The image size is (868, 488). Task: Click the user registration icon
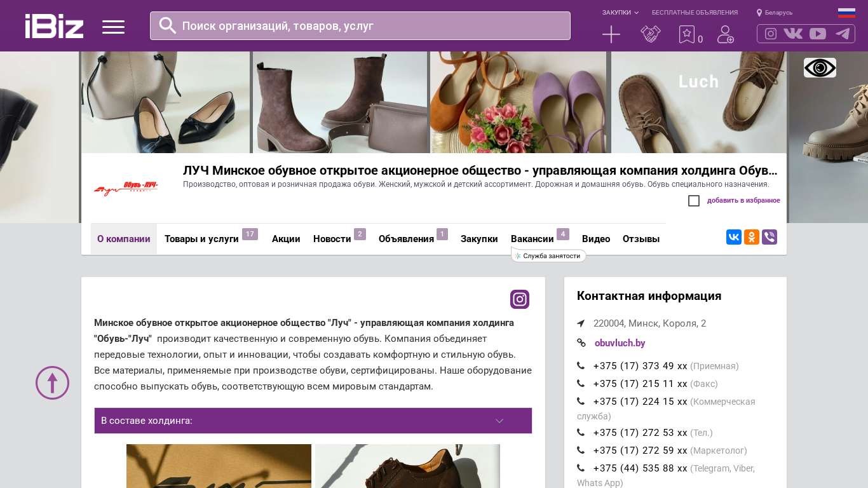pos(725,34)
